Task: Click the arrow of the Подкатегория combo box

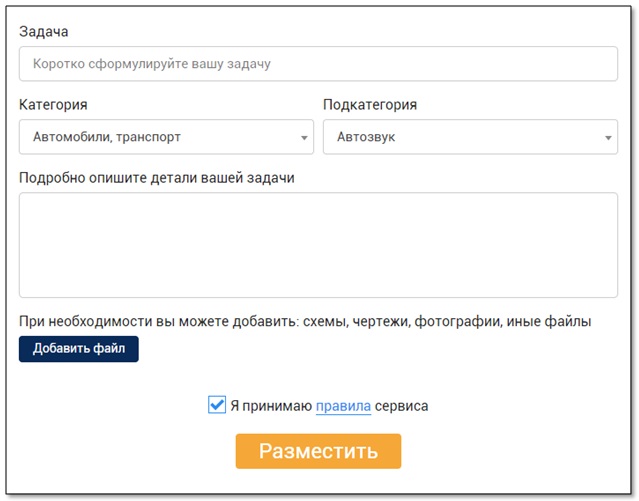Action: pos(608,138)
